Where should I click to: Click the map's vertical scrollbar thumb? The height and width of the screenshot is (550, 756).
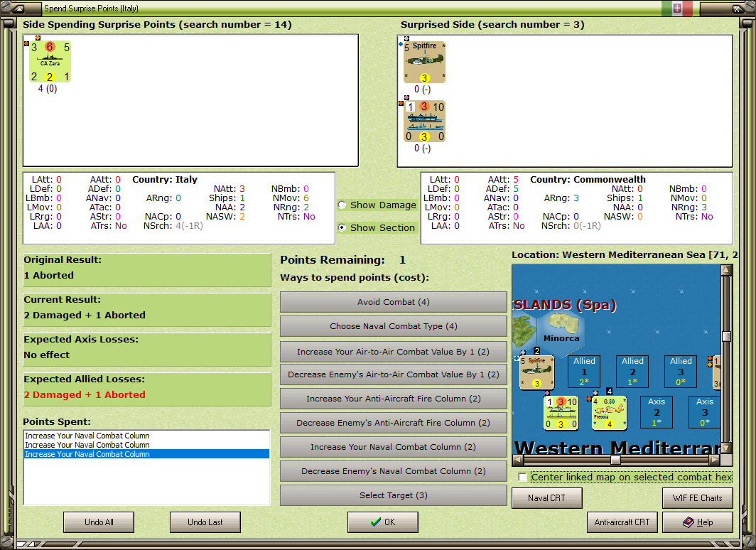point(726,336)
